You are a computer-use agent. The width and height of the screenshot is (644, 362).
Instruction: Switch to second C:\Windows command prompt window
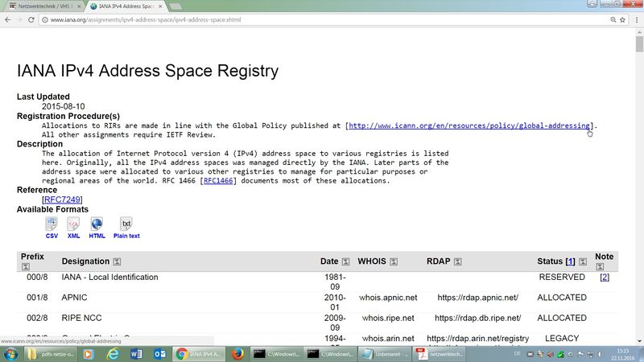[x=330, y=354]
